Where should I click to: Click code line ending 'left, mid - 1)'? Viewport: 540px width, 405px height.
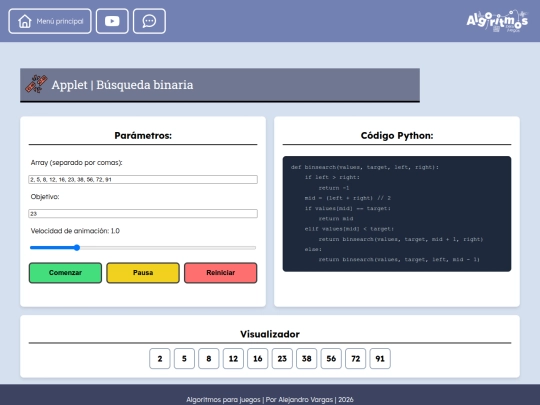coord(399,259)
